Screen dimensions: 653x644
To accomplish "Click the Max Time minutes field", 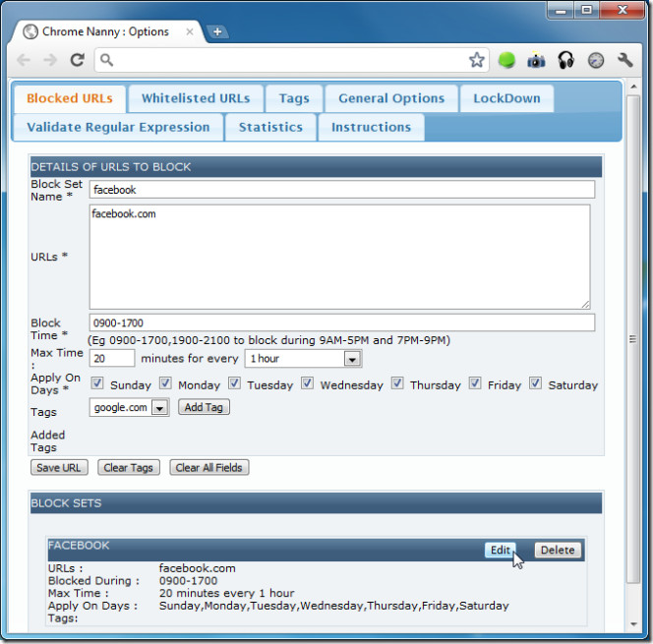I will point(112,359).
